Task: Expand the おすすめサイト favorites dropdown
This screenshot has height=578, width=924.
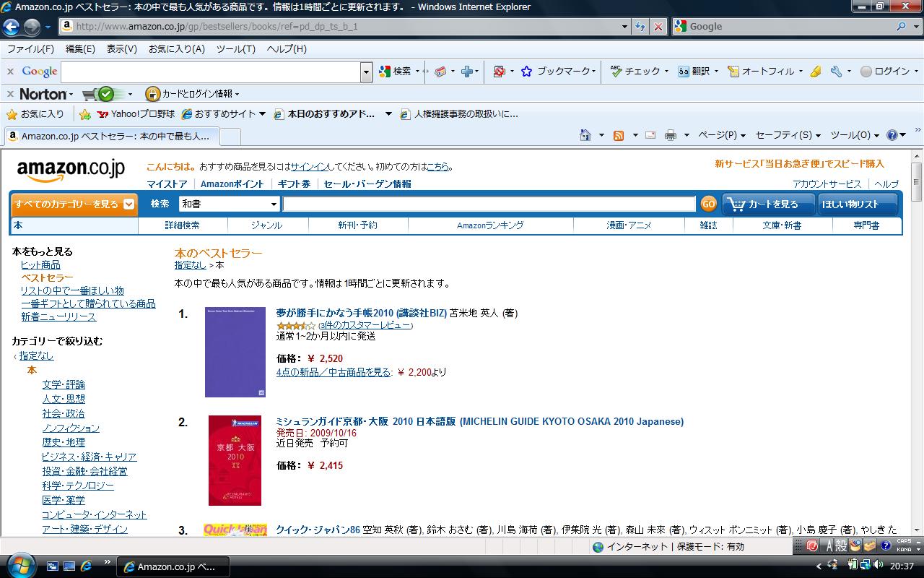Action: [x=262, y=114]
